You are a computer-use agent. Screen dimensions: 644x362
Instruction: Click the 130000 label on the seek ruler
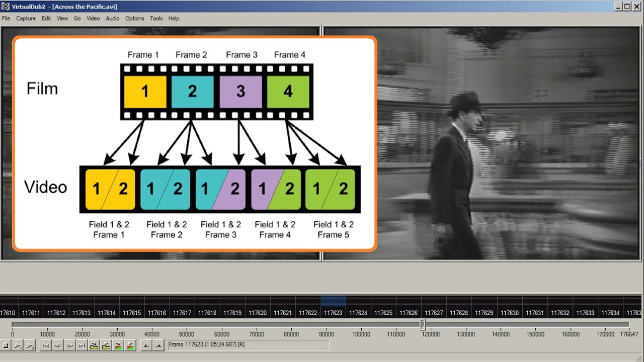466,334
